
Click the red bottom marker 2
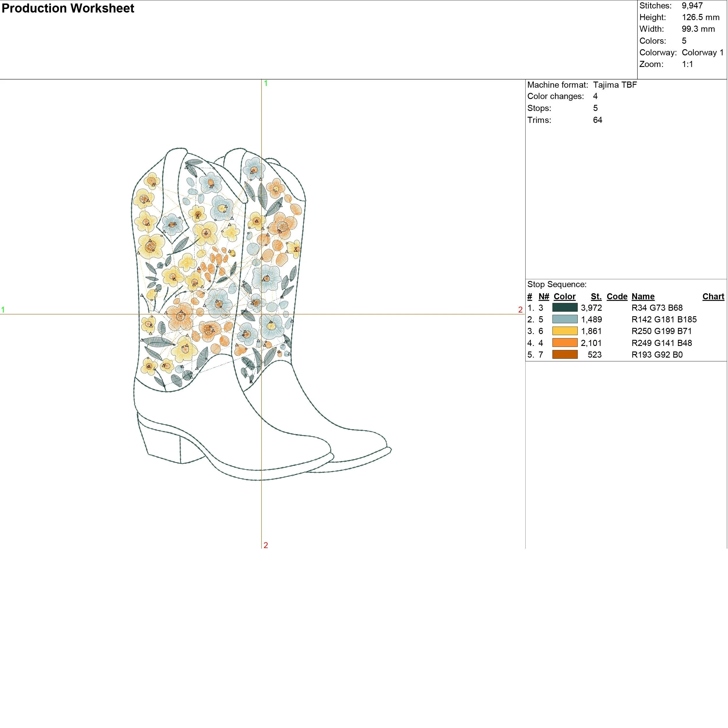pyautogui.click(x=266, y=545)
